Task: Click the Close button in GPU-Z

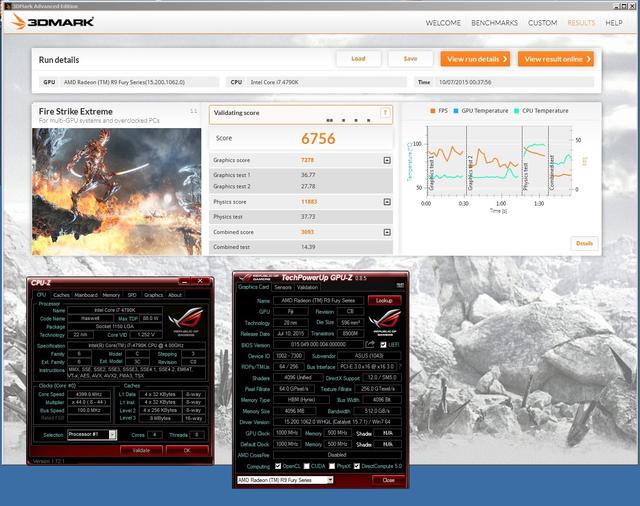Action: point(389,480)
